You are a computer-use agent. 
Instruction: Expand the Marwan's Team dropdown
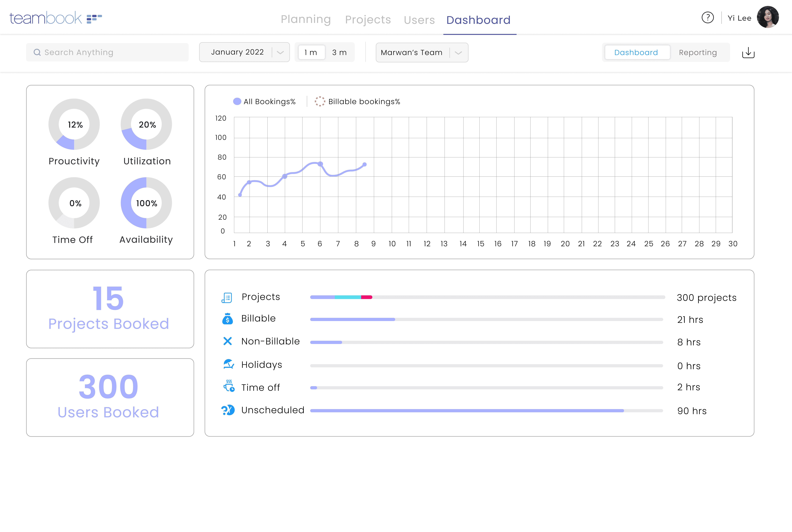[422, 53]
